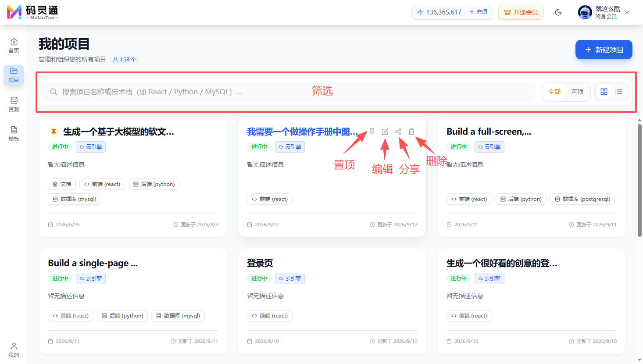The height and width of the screenshot is (364, 643).
Task: Switch to grid view layout
Action: point(604,92)
